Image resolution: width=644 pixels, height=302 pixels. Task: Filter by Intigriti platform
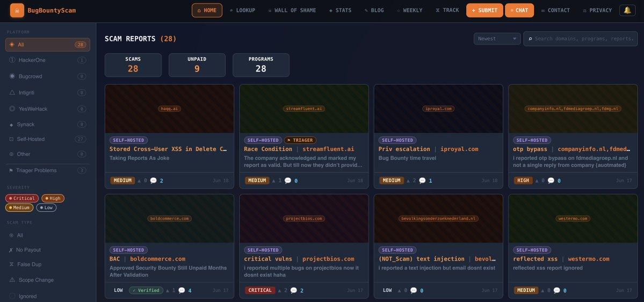pyautogui.click(x=48, y=93)
